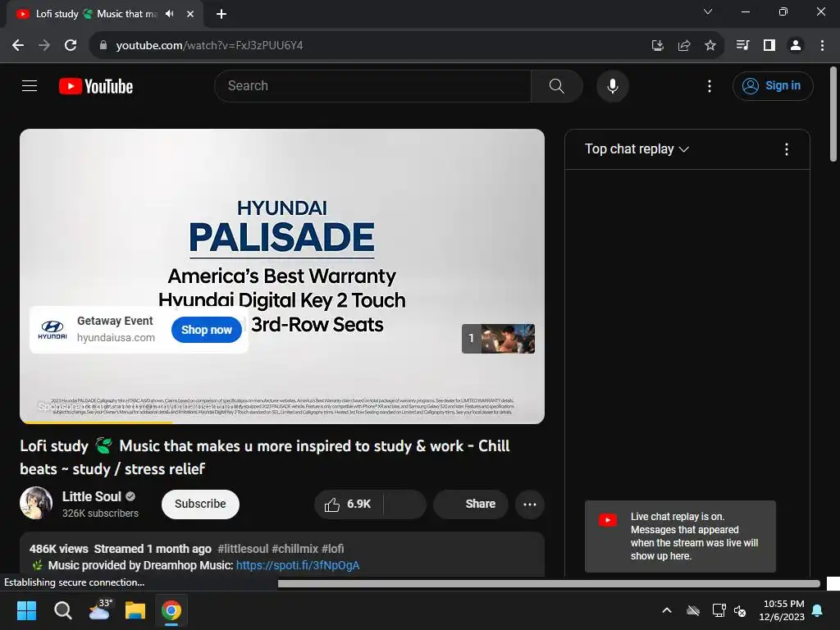Open the spoti.fi/3fNpOgA link
The height and width of the screenshot is (630, 840).
point(298,565)
